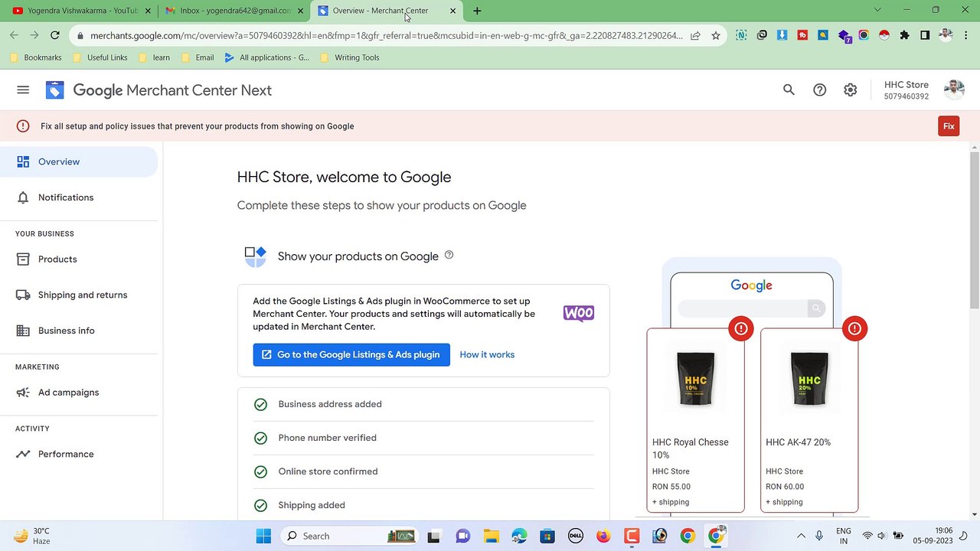Open search in Merchant Center header
The width and height of the screenshot is (980, 551).
coord(789,90)
